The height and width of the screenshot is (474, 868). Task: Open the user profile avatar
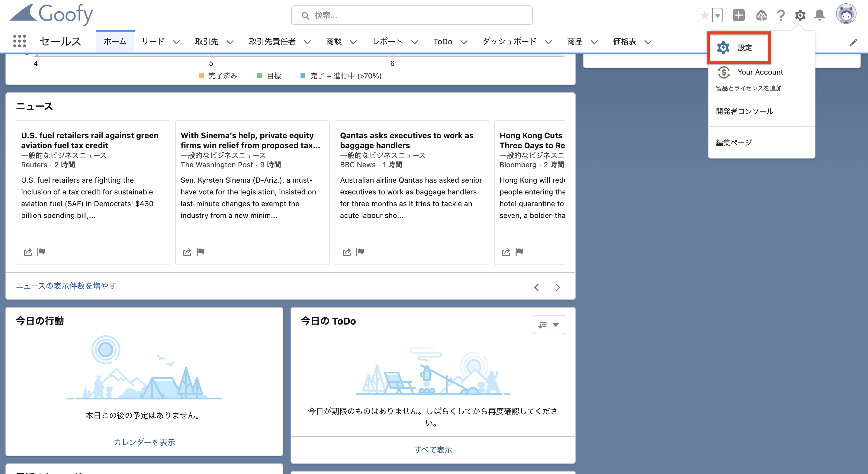[846, 14]
